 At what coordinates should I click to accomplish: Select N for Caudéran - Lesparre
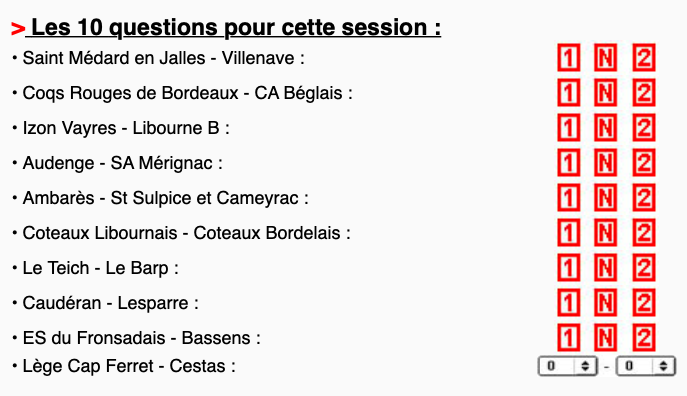(605, 303)
